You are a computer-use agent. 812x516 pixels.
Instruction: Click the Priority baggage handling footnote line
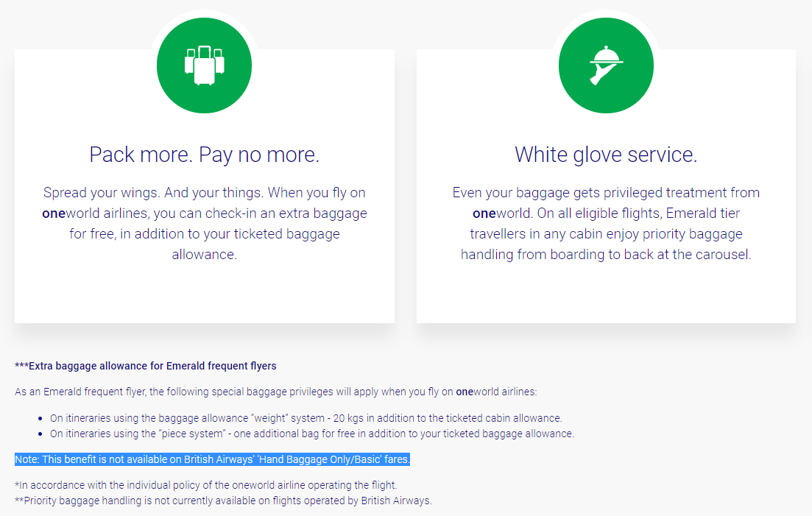(223, 501)
